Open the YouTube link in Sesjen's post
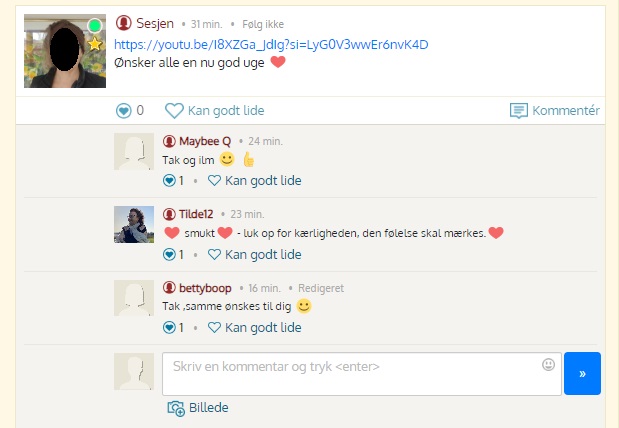Screen dimensions: 619x428 coord(271,45)
